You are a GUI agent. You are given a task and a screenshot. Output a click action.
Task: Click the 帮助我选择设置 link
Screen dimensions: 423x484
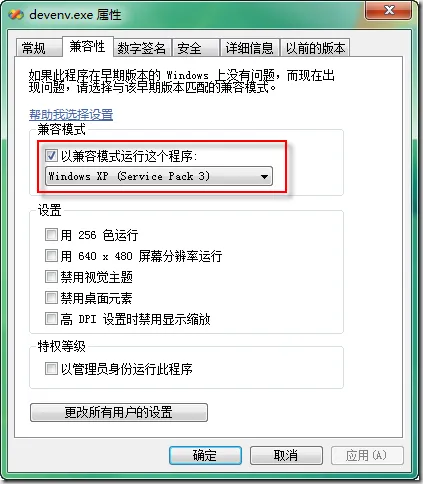[x=71, y=115]
